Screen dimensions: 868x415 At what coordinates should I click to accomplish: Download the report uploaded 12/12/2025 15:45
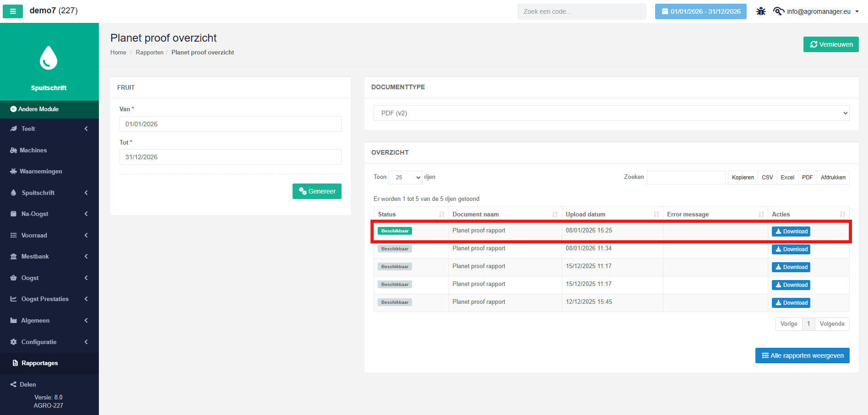(x=791, y=303)
